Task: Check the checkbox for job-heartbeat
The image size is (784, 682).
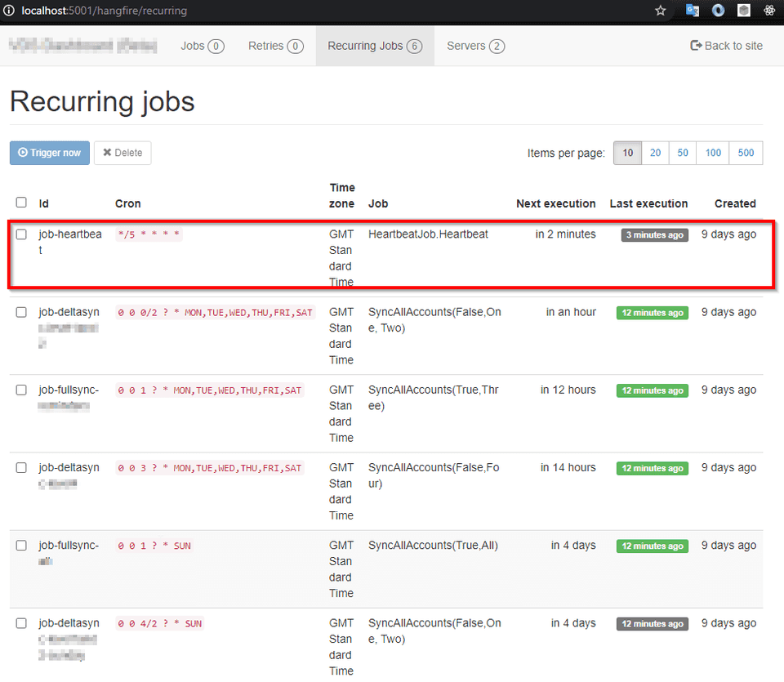Action: click(x=21, y=234)
